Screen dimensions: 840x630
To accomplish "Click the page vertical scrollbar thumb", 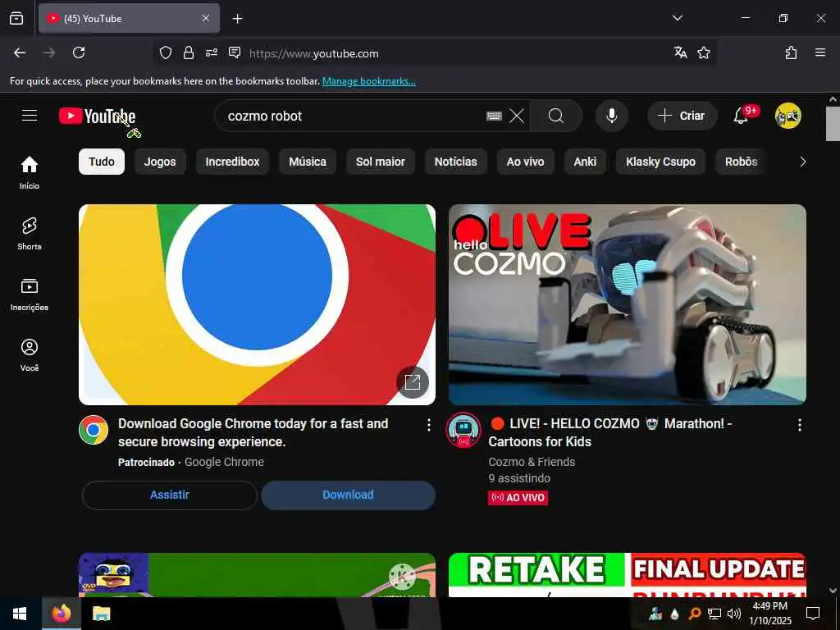I will [x=833, y=124].
